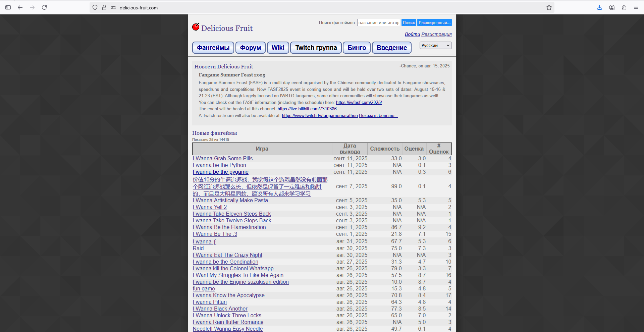Viewport: 644px width, 332px height.
Task: Focus the fangame search input field
Action: click(378, 22)
